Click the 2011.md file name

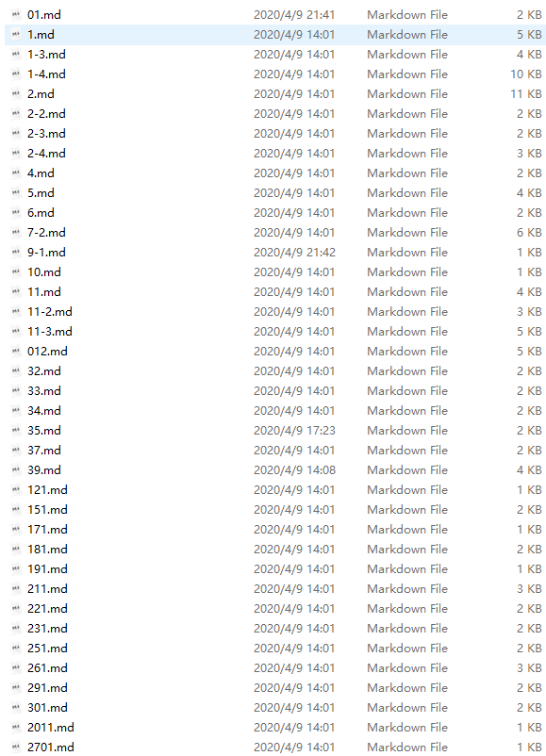[51, 728]
